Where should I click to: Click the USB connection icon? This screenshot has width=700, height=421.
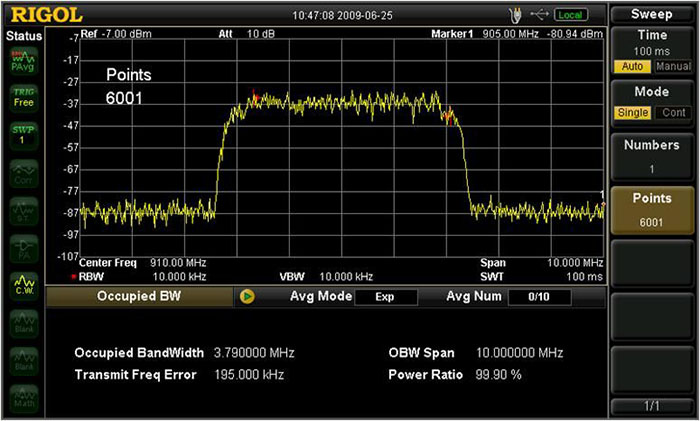[x=540, y=15]
